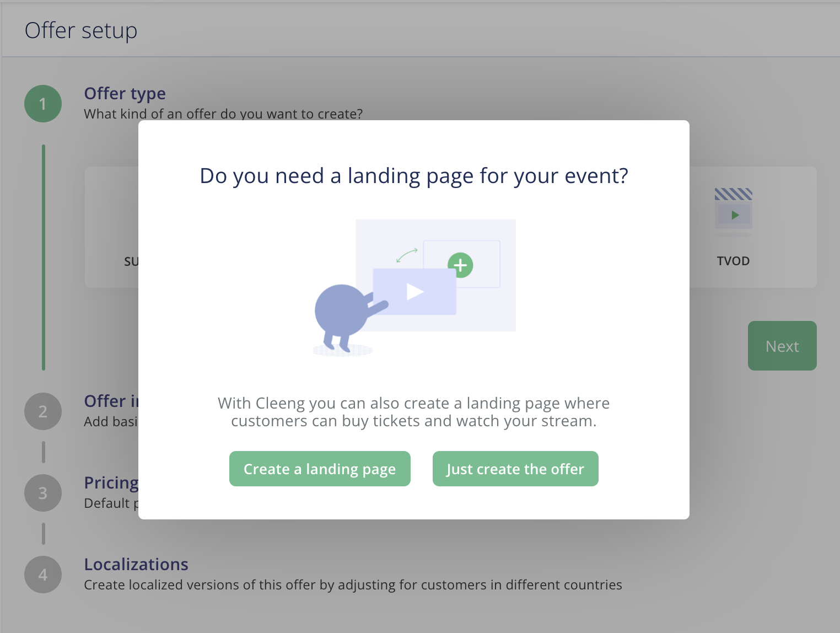Select the TVOD offer label
840x633 pixels.
pyautogui.click(x=733, y=261)
